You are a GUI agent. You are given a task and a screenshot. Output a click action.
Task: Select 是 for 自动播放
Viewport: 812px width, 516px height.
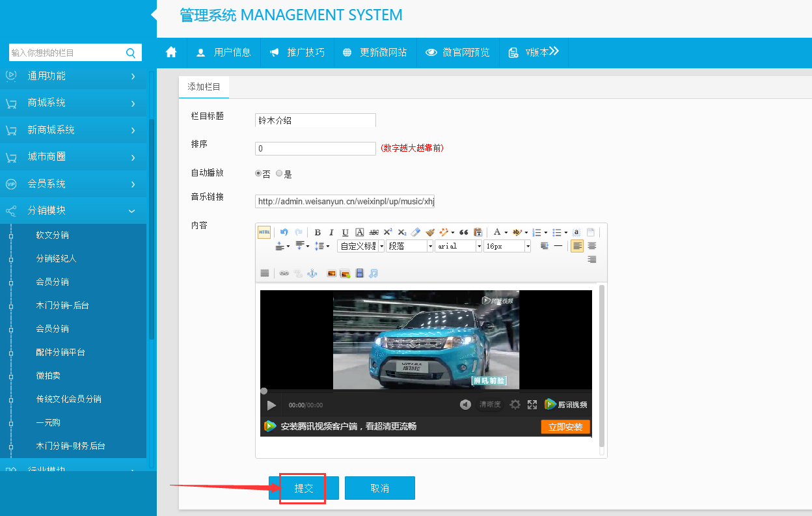[279, 174]
